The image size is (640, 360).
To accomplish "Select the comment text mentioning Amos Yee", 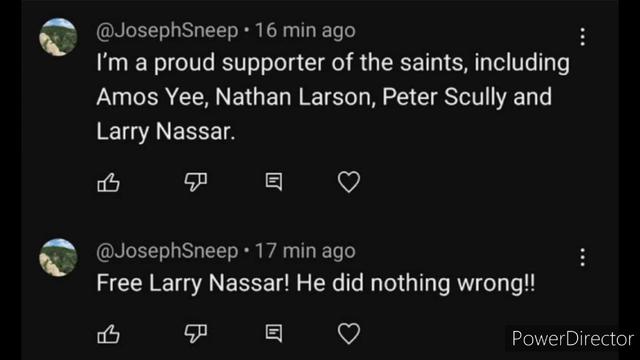I will click(x=333, y=97).
